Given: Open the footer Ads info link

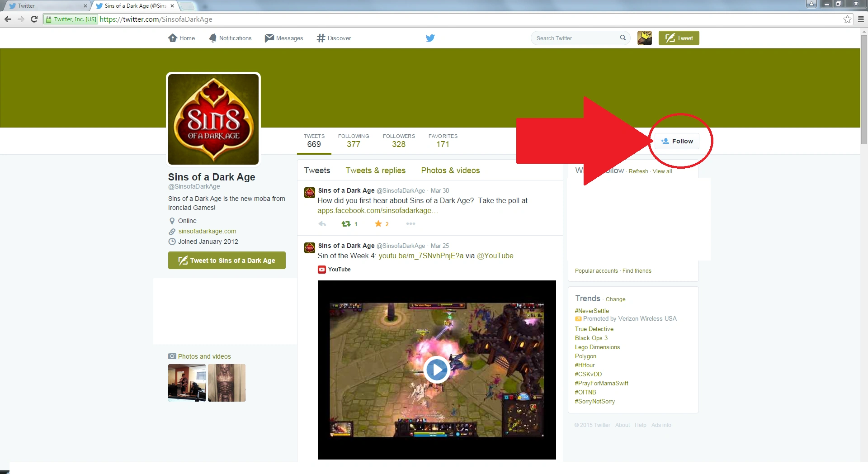Looking at the screenshot, I should coord(661,425).
